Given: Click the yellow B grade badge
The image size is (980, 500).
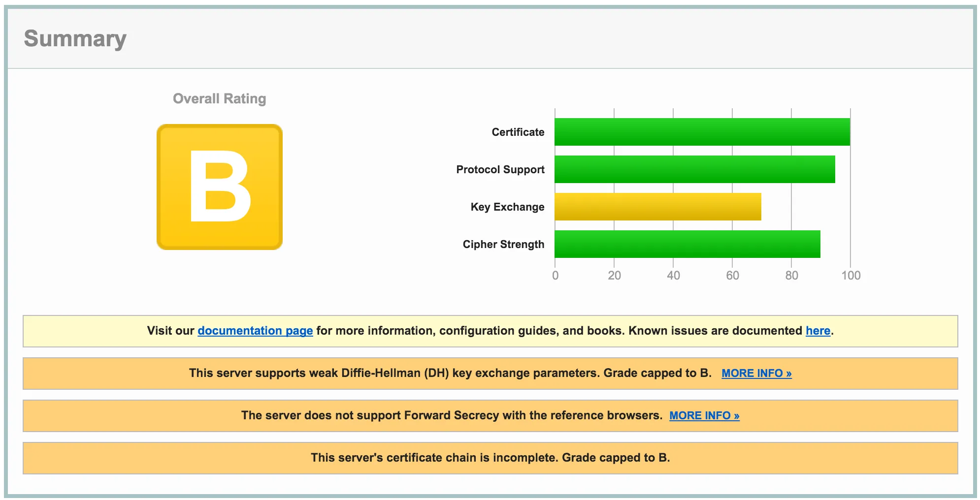Looking at the screenshot, I should coord(220,187).
